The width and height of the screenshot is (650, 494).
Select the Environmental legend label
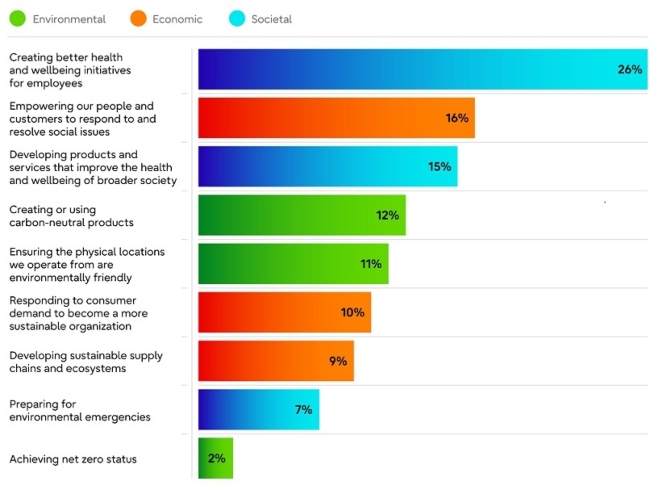tap(69, 19)
